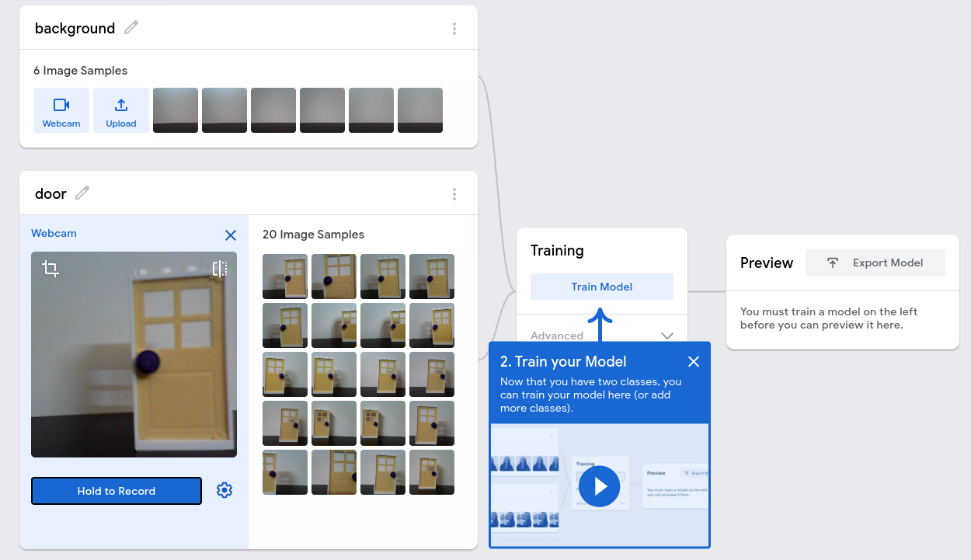971x560 pixels.
Task: Click the Train Model button
Action: [602, 287]
